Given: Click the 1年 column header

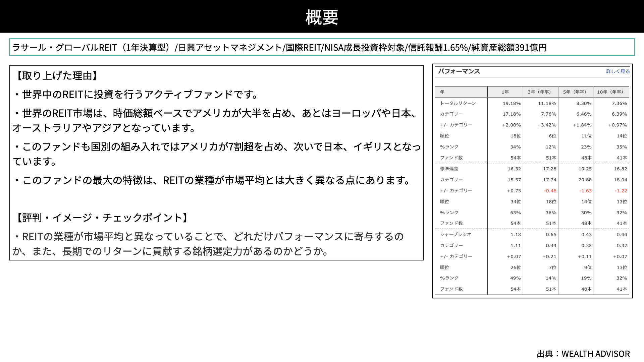Looking at the screenshot, I should (505, 92).
